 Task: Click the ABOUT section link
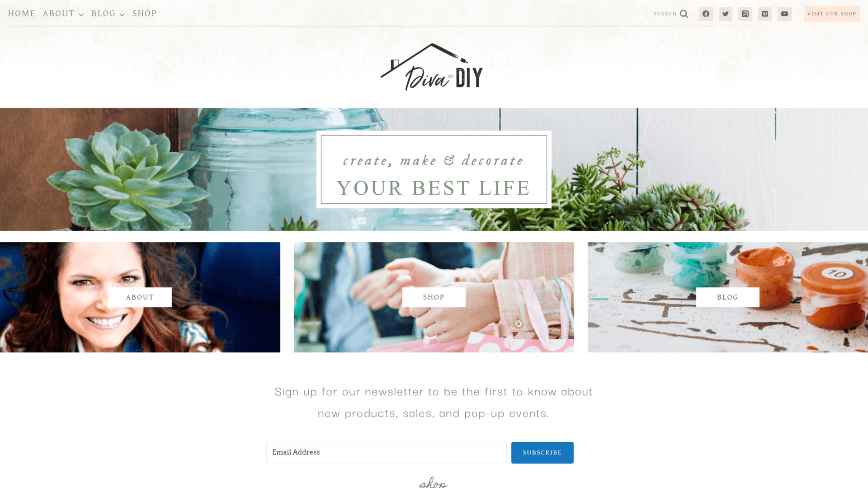coord(140,297)
